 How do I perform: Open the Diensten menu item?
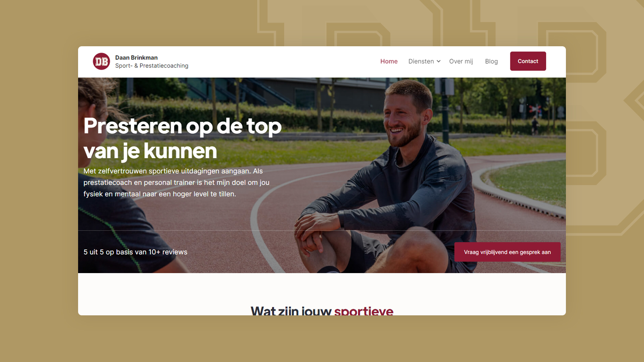tap(421, 61)
